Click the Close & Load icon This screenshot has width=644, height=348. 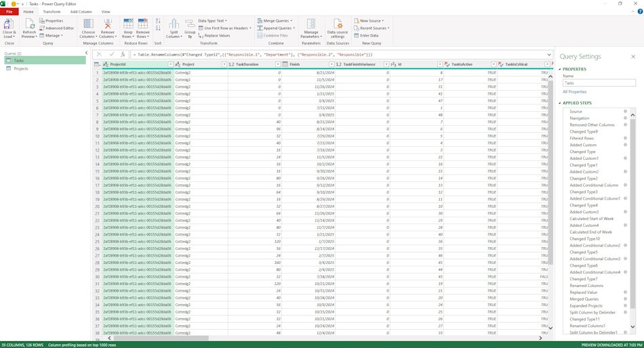(9, 24)
